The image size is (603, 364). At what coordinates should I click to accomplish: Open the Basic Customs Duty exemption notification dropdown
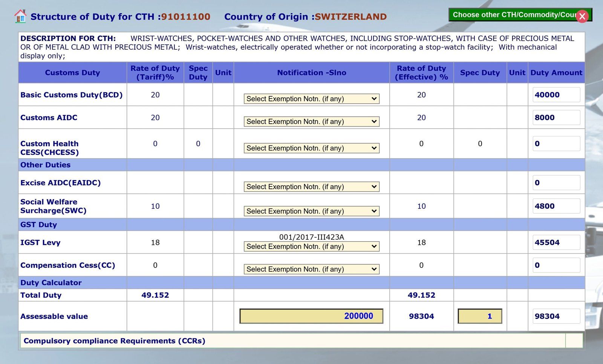pyautogui.click(x=311, y=98)
